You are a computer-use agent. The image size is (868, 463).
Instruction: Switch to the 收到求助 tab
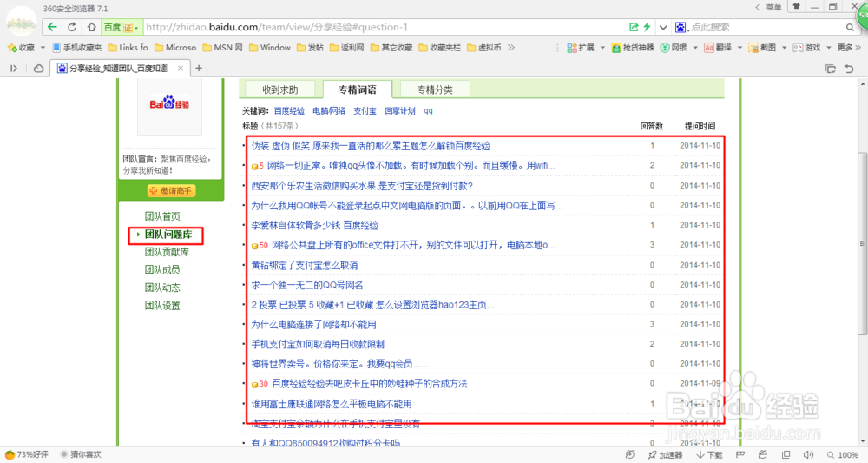[x=280, y=89]
